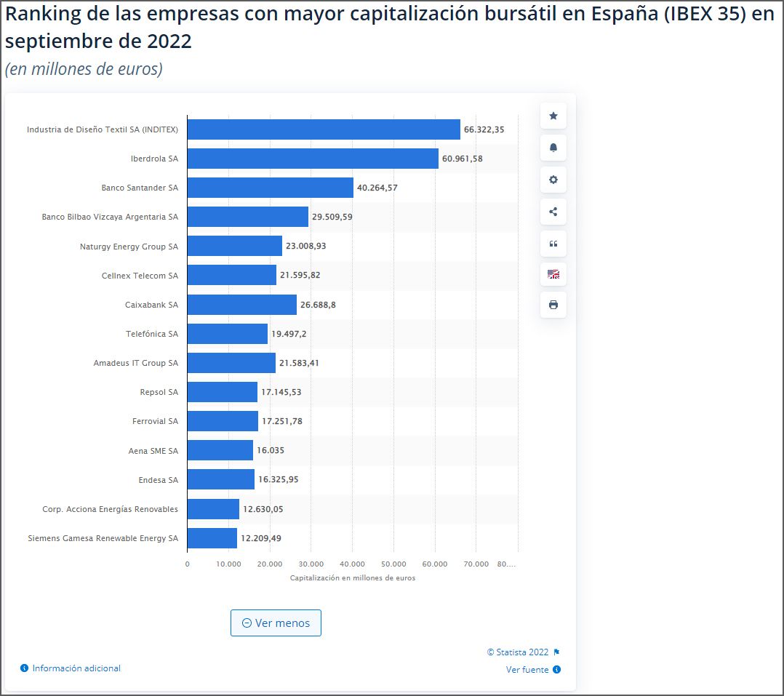Click the Telefónica SA bar
Viewport: 784px width, 696px height.
(x=225, y=334)
